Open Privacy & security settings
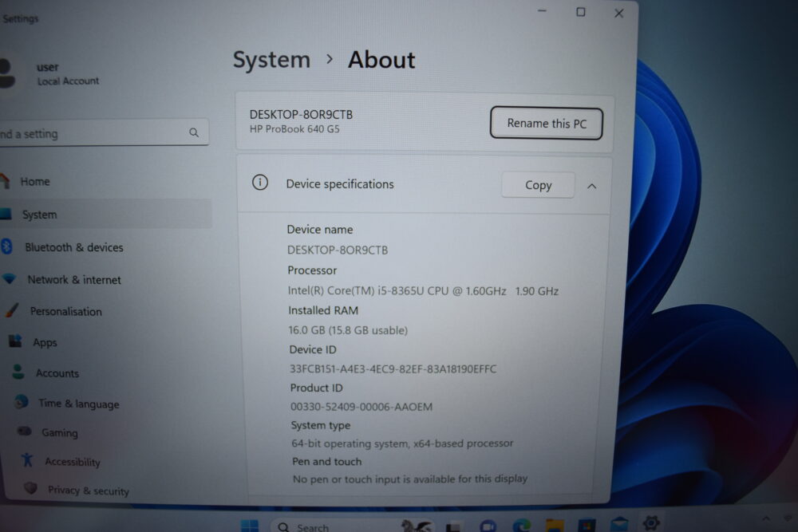 tap(88, 491)
